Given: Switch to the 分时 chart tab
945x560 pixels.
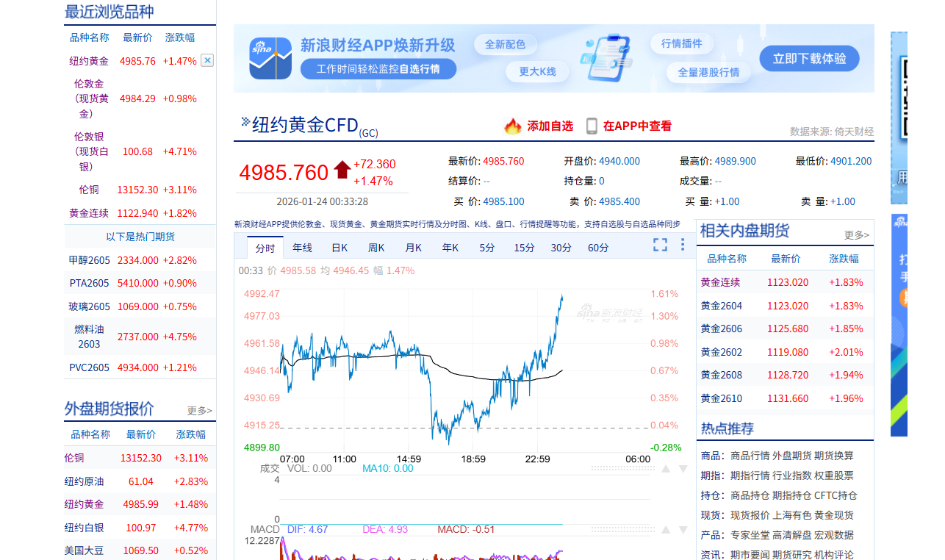Looking at the screenshot, I should [x=265, y=248].
